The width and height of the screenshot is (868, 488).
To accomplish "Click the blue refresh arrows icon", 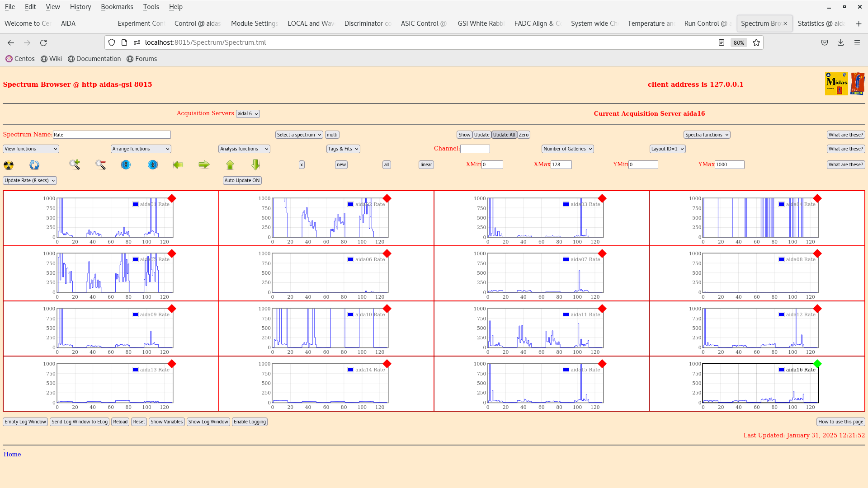I will pyautogui.click(x=34, y=165).
